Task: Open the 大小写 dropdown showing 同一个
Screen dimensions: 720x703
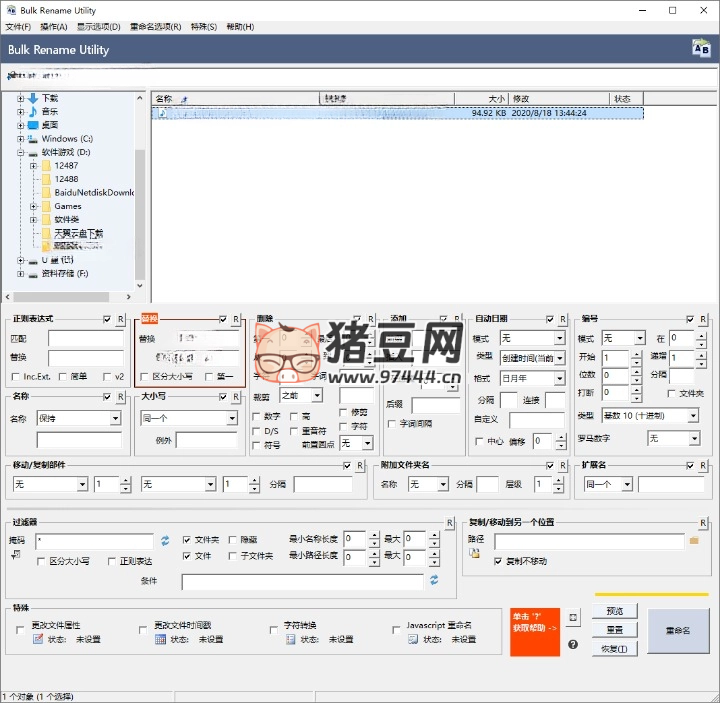Action: pos(189,418)
